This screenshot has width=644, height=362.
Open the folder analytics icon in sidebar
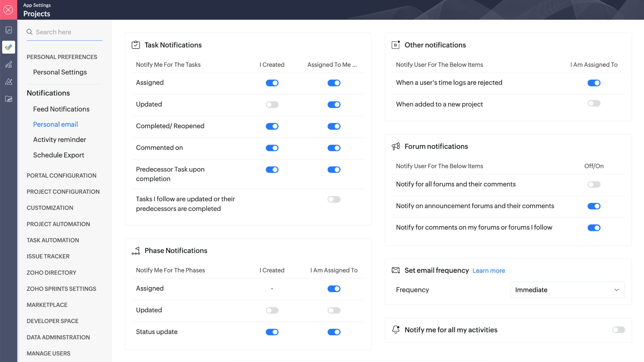8,99
